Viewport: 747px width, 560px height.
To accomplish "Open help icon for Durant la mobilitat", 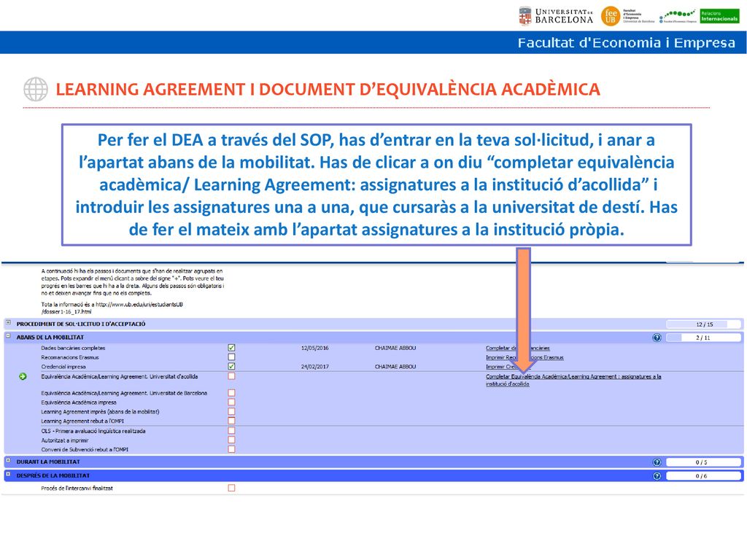I will (657, 462).
